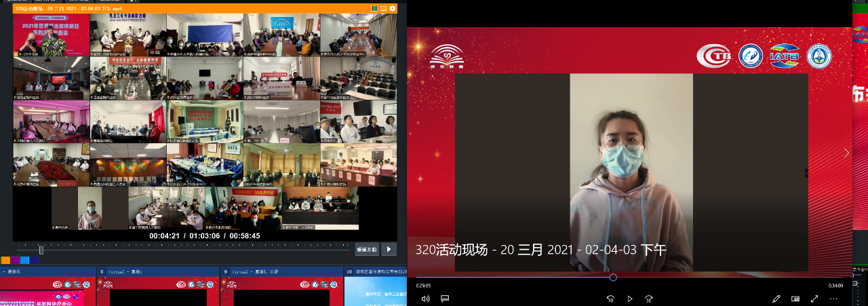Screen dimensions: 868x306
Task: Play the video in the media player
Action: tap(630, 299)
